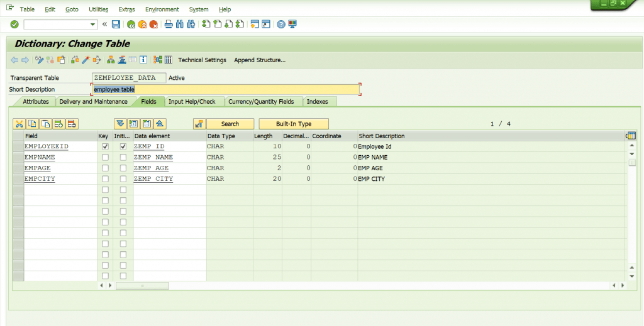Image resolution: width=644 pixels, height=326 pixels.
Task: Click the Foreign Keys key icon
Action: pos(199,124)
